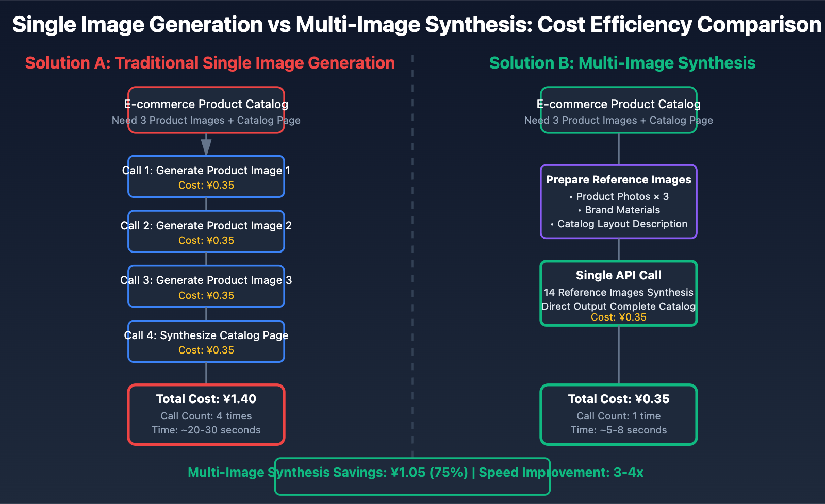
Task: Click the Cost ¥0.35 label in Call 1
Action: pyautogui.click(x=206, y=185)
